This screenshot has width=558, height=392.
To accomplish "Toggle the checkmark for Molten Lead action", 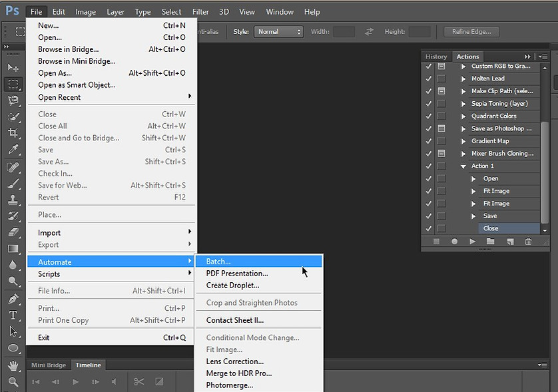I will pos(429,79).
